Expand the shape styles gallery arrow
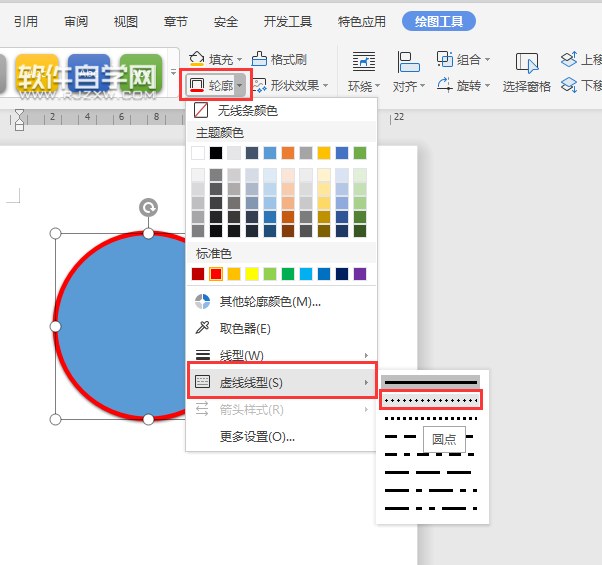This screenshot has width=602, height=565. [x=174, y=72]
